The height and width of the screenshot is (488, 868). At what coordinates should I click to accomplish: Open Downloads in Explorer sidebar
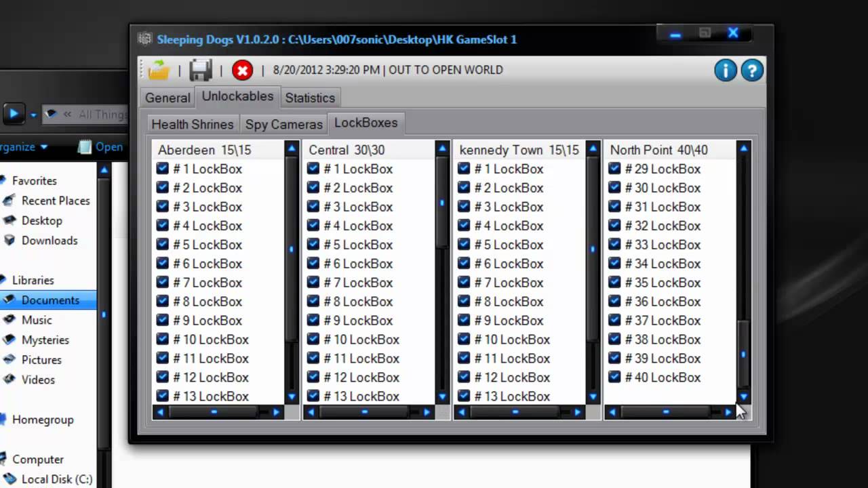coord(49,241)
